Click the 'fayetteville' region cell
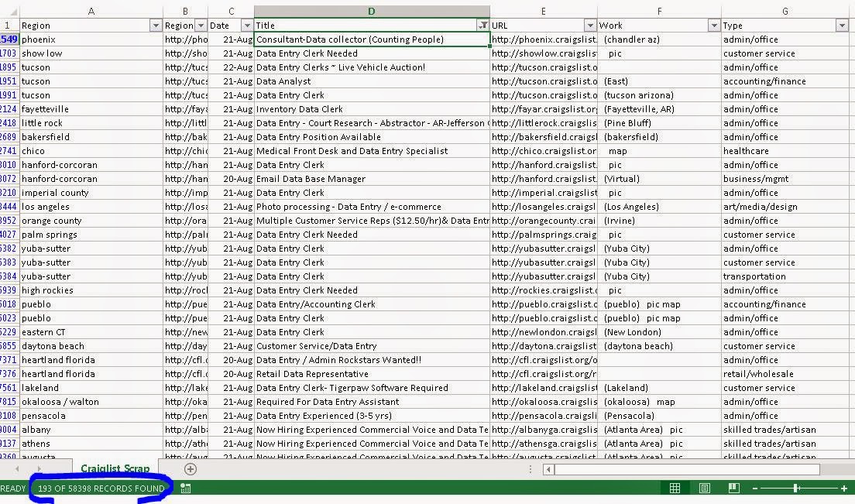The height and width of the screenshot is (504, 855). coord(91,109)
